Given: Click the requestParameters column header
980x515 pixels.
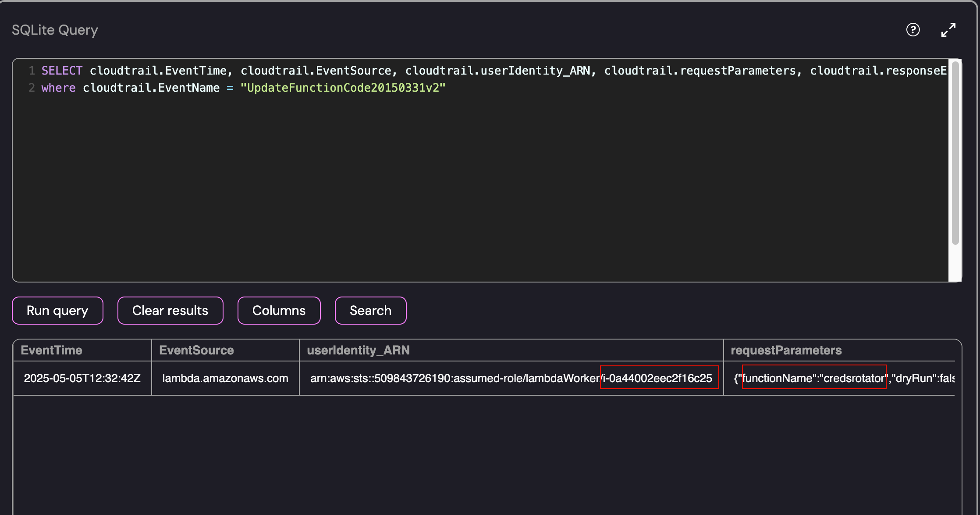Looking at the screenshot, I should (x=786, y=350).
